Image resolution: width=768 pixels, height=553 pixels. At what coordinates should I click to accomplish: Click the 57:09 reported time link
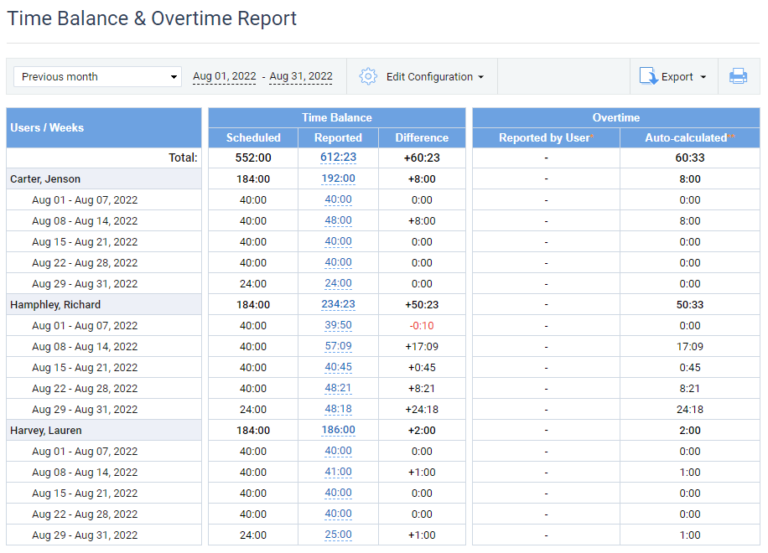pos(338,347)
